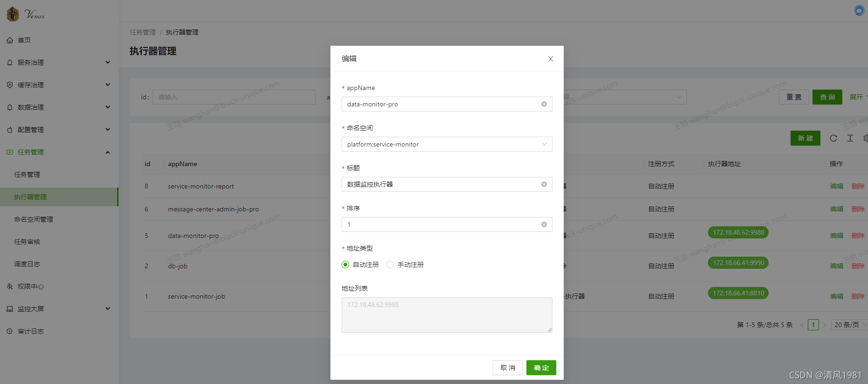This screenshot has height=384, width=868.
Task: Click the 取消 button
Action: pyautogui.click(x=508, y=368)
